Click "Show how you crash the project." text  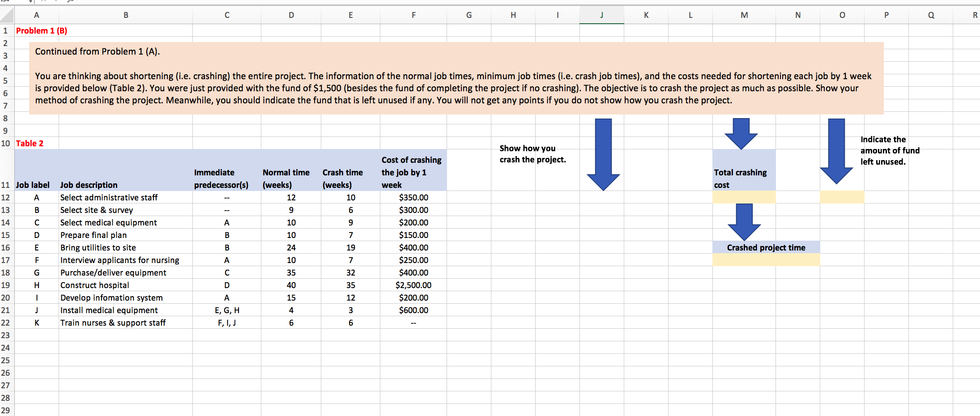click(x=533, y=154)
